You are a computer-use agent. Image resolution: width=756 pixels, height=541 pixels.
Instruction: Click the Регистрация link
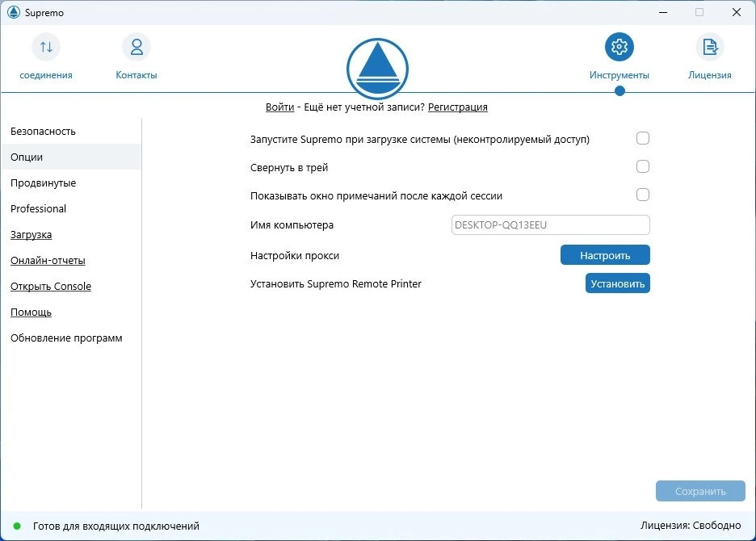[x=457, y=107]
